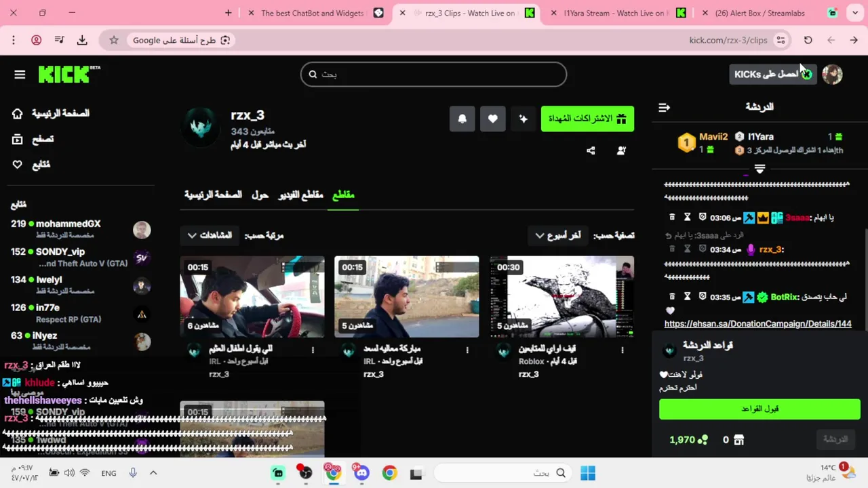Viewport: 868px width, 488px height.
Task: Open browser media control icon
Action: point(59,40)
